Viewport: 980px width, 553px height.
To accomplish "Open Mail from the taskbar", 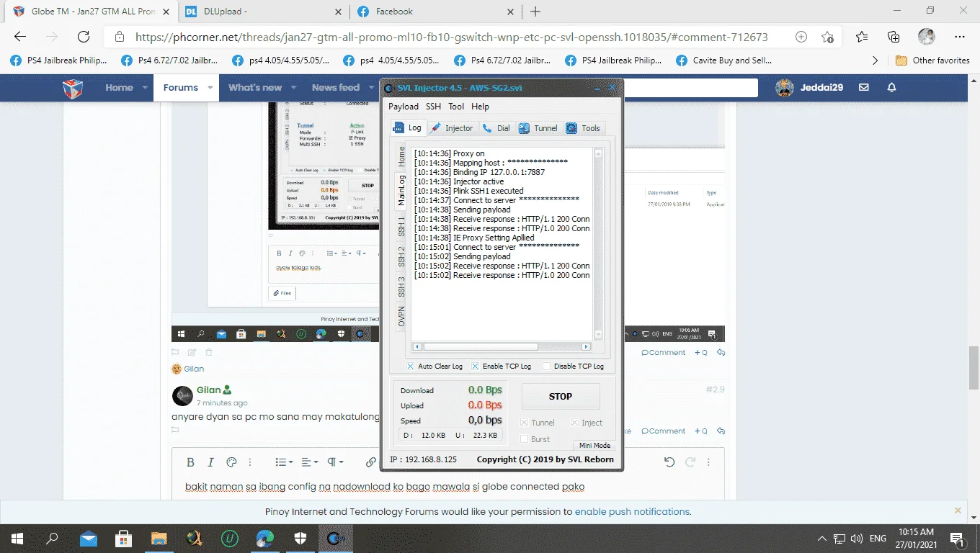I will click(88, 538).
